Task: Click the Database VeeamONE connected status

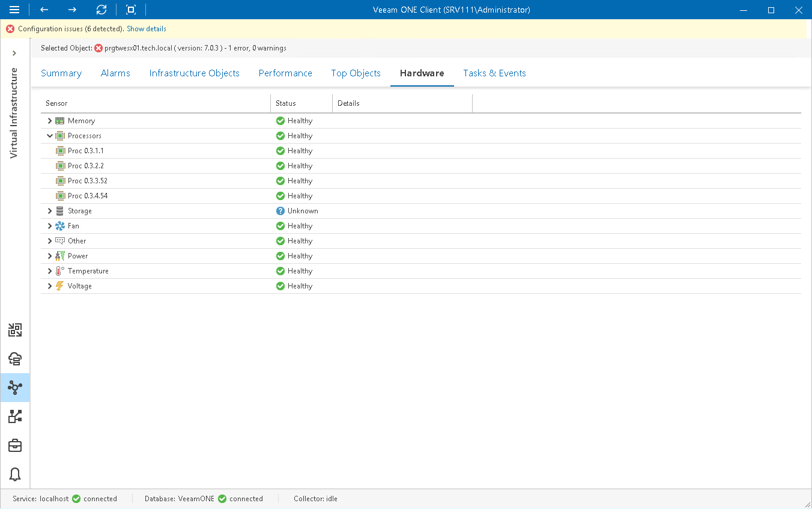Action: tap(204, 499)
